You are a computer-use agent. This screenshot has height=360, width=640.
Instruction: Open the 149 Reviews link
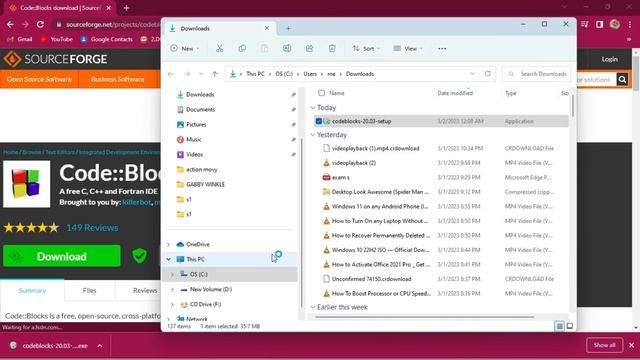coord(92,228)
